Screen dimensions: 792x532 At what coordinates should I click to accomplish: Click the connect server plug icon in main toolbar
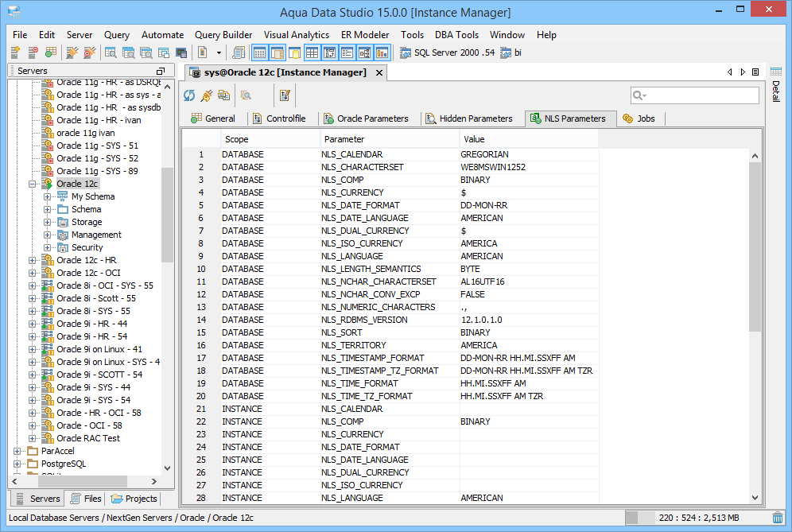click(72, 52)
